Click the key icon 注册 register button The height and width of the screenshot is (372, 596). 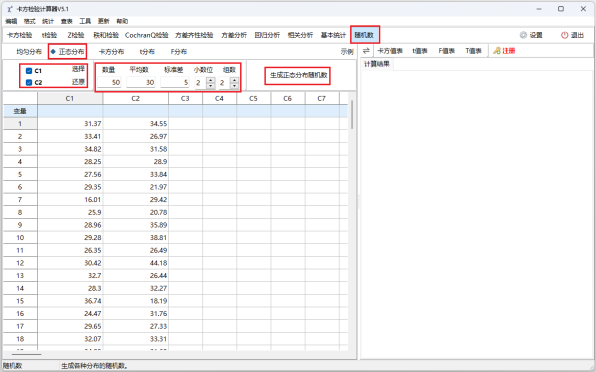pyautogui.click(x=504, y=51)
